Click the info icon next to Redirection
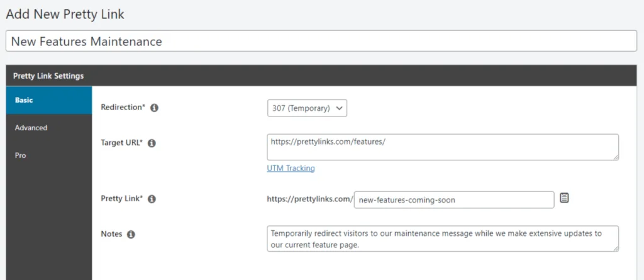 click(x=155, y=108)
